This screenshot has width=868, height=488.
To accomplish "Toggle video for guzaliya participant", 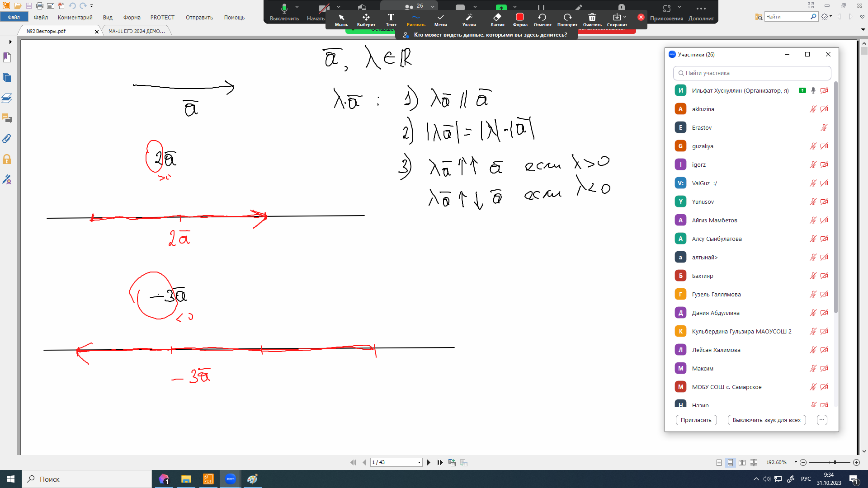I will point(824,146).
